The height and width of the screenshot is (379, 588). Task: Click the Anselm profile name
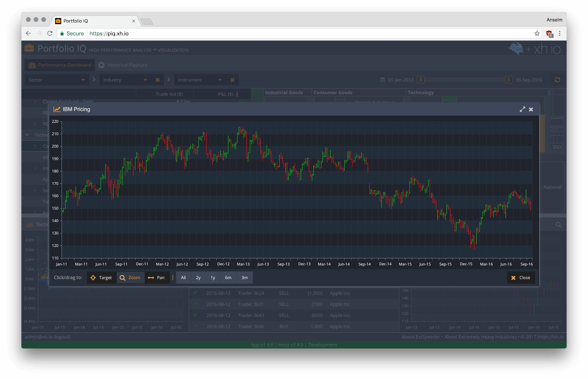point(554,20)
